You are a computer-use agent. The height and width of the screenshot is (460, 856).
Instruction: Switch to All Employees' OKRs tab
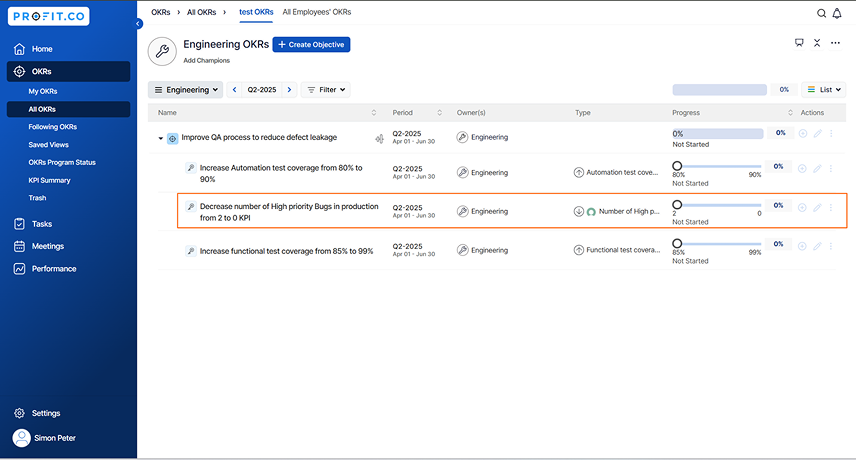coord(317,12)
